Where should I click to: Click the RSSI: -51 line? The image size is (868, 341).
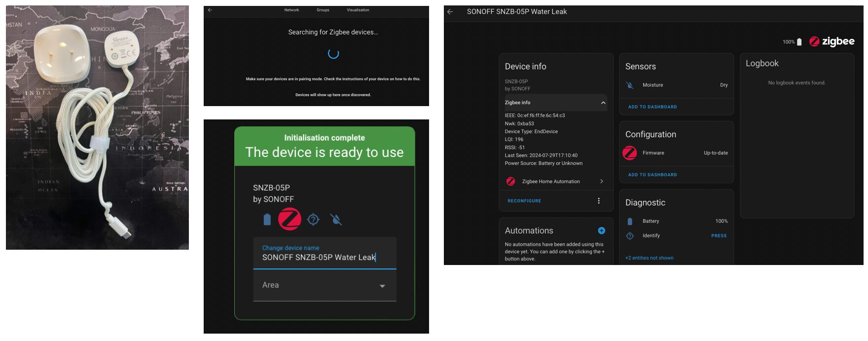click(x=514, y=147)
